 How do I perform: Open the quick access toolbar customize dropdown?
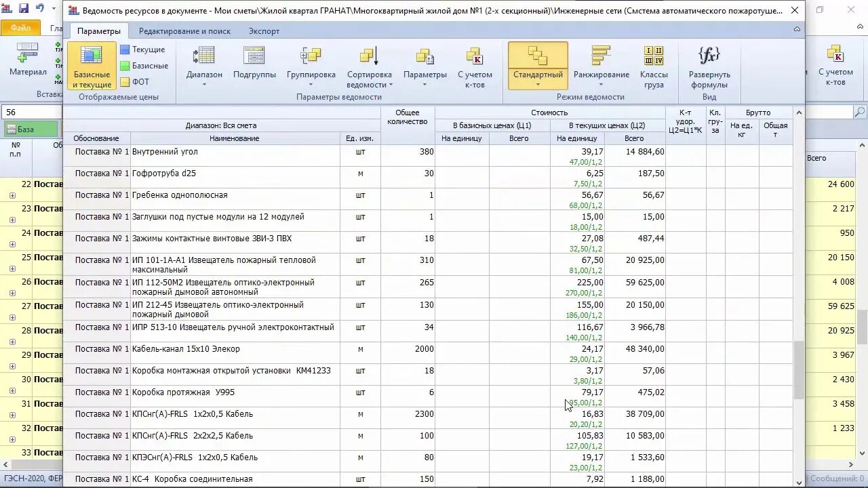coord(54,8)
